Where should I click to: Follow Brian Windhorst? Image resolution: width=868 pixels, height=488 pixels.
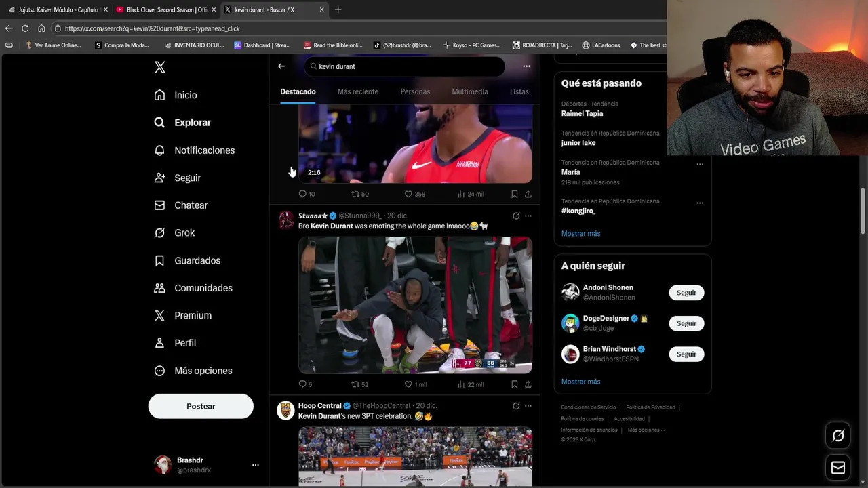tap(686, 354)
